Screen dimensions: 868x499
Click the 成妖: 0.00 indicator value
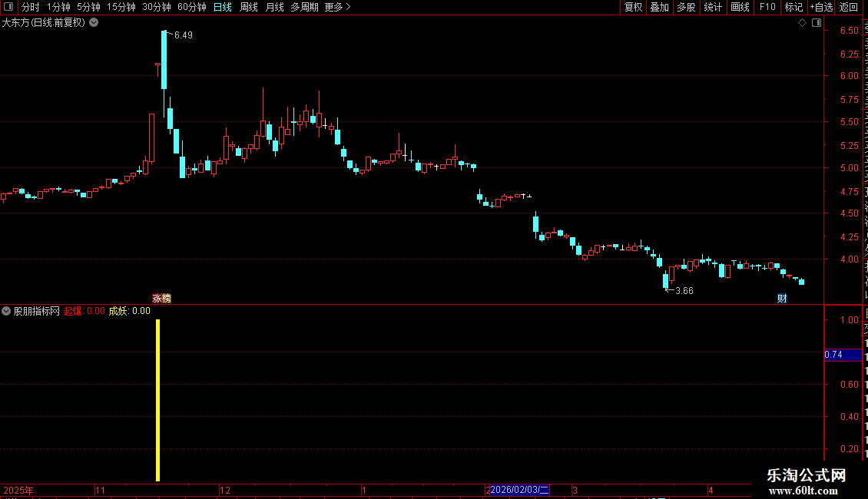point(129,311)
